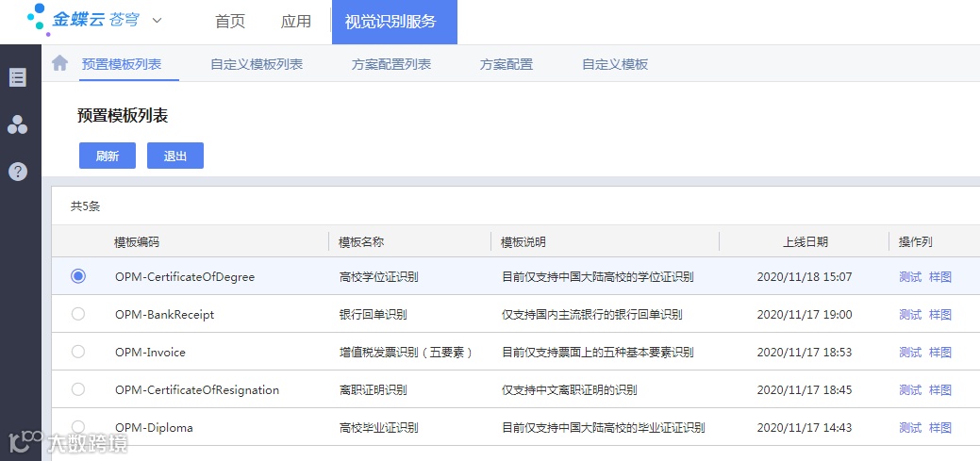Click the 模板说明 column header
Image resolution: width=980 pixels, height=461 pixels.
pyautogui.click(x=523, y=242)
